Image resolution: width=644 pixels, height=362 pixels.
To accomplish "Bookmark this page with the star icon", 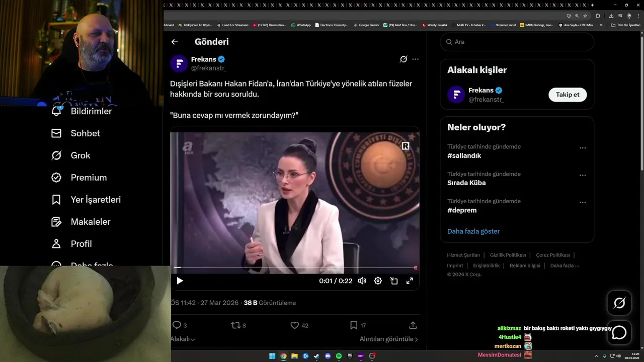I will point(585,16).
